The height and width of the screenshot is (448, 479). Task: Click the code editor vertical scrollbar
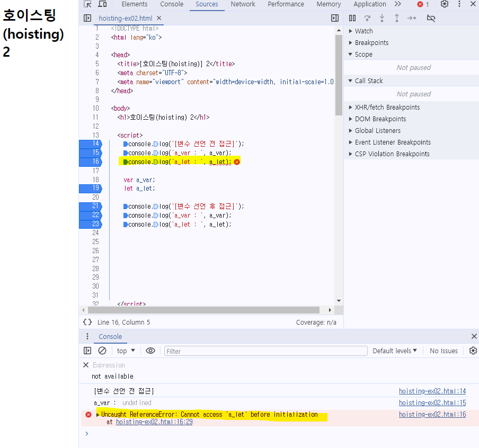pyautogui.click(x=339, y=75)
